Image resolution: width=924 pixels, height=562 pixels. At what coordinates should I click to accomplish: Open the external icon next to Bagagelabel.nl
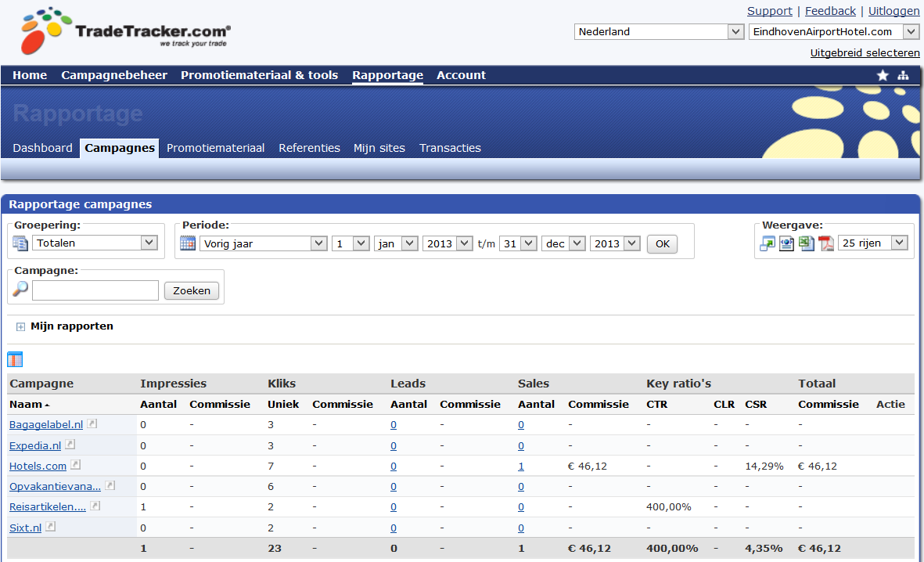[92, 423]
